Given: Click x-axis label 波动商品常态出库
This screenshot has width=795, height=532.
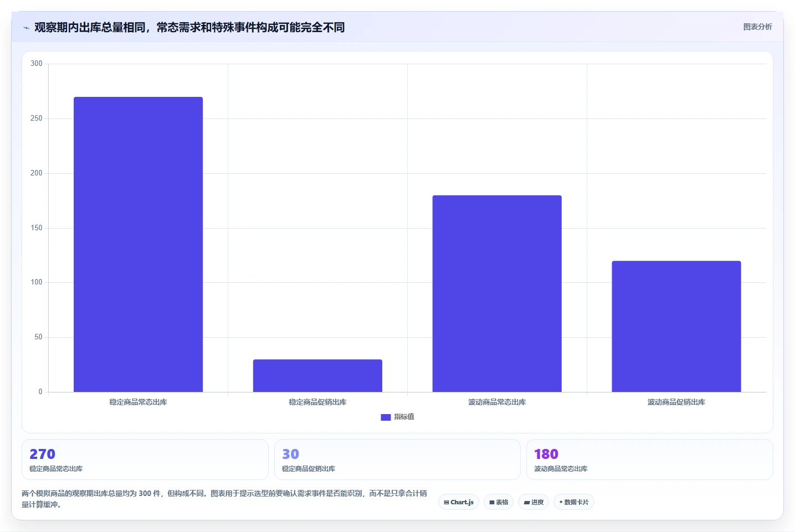Looking at the screenshot, I should [497, 402].
